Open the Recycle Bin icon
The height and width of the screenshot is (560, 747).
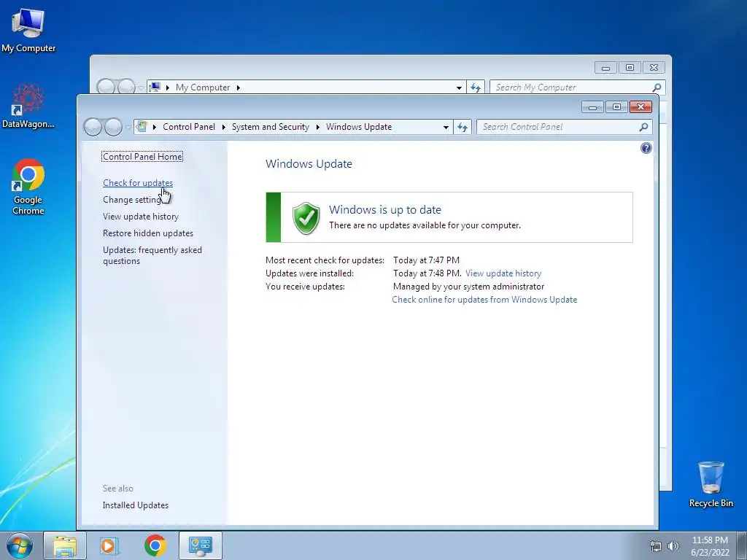click(x=711, y=484)
